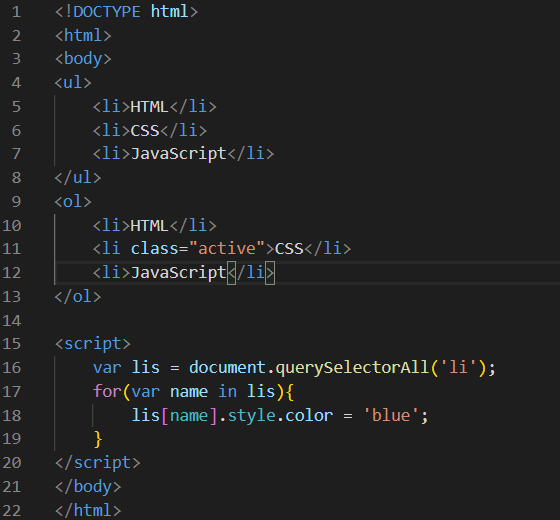Click the 'blue' string value

pyautogui.click(x=391, y=415)
